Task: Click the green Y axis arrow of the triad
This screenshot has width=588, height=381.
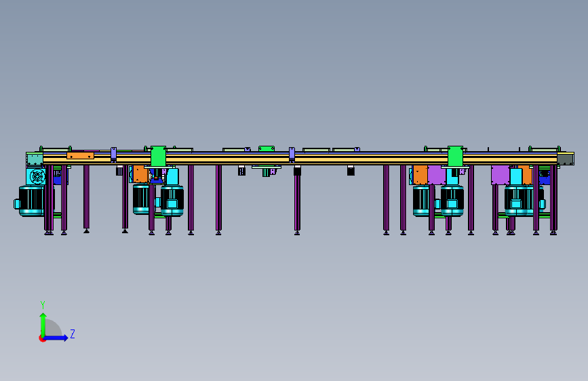Action: (x=43, y=325)
